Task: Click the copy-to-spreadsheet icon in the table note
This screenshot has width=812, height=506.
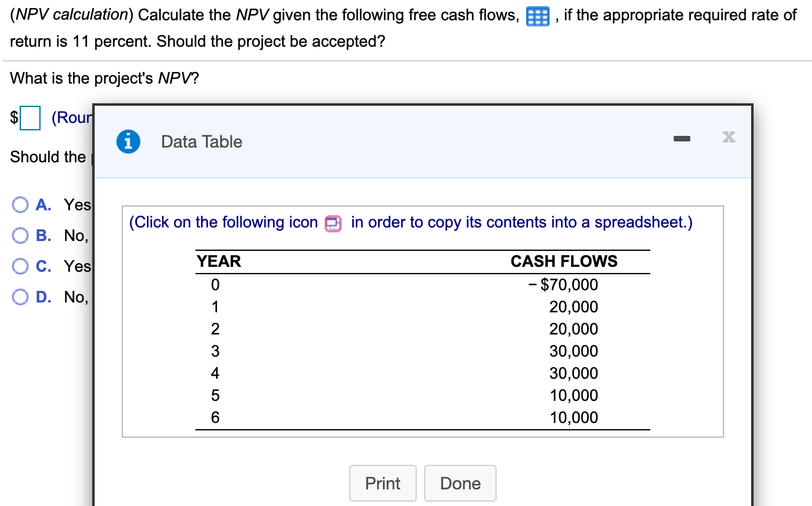Action: click(332, 223)
